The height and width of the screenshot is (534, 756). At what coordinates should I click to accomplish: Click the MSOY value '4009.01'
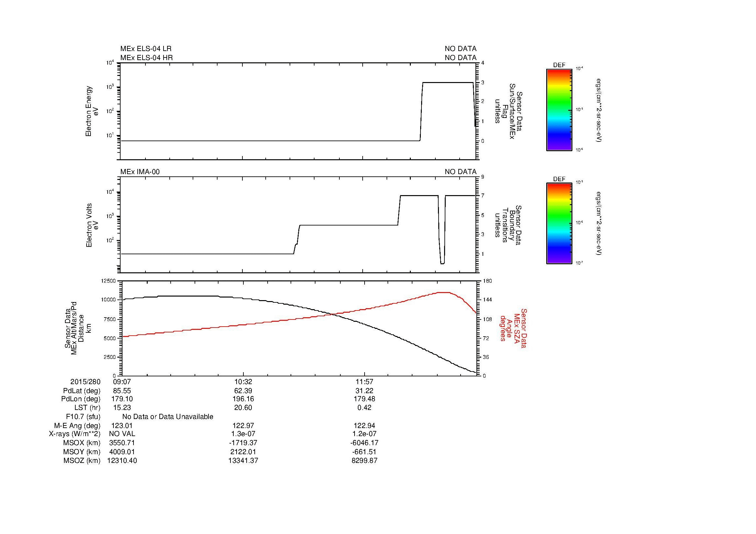pos(122,452)
